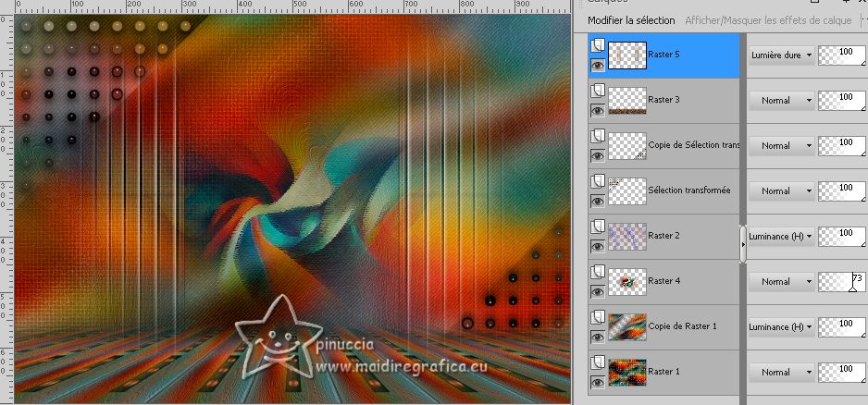868x405 pixels.
Task: Click the Raster 1 opacity slider
Action: tap(842, 373)
